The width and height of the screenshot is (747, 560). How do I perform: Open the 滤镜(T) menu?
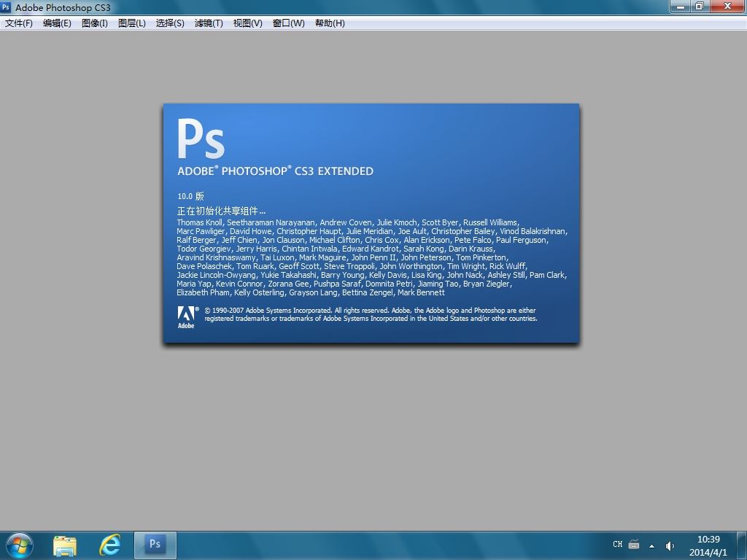click(209, 23)
